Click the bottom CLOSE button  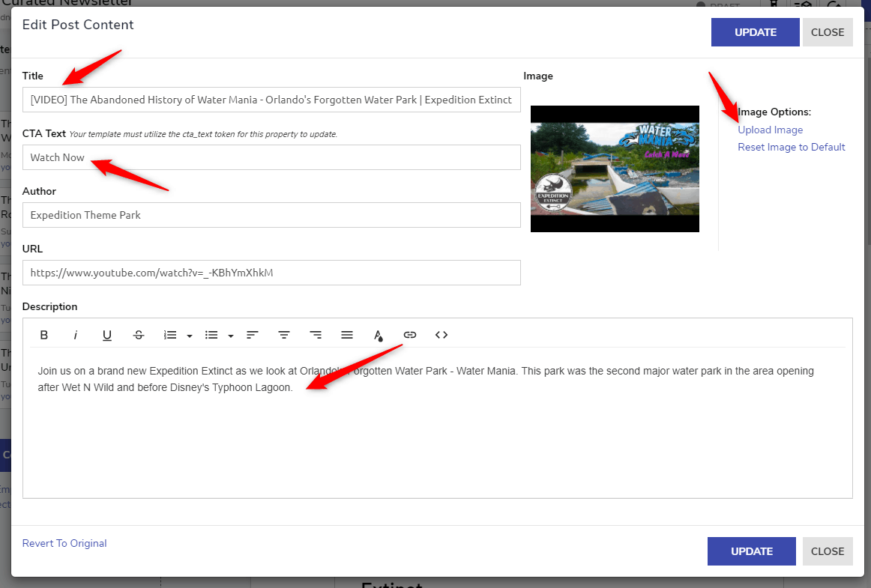828,551
